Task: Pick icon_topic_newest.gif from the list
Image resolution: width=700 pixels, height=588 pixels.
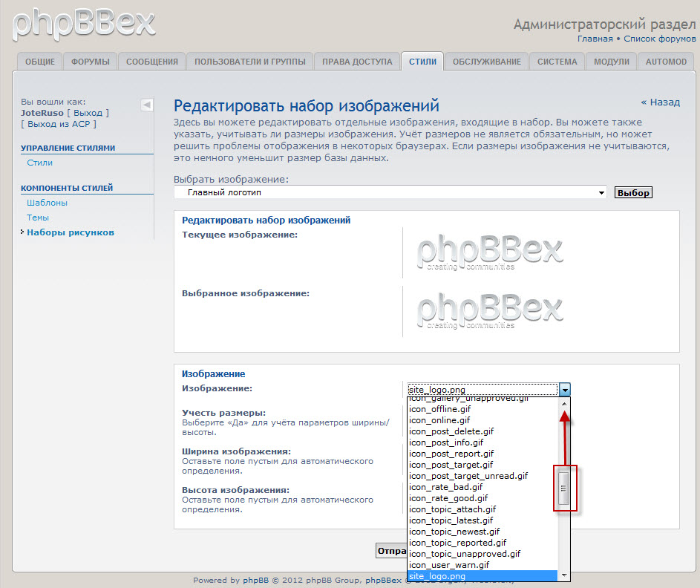Action: (454, 532)
